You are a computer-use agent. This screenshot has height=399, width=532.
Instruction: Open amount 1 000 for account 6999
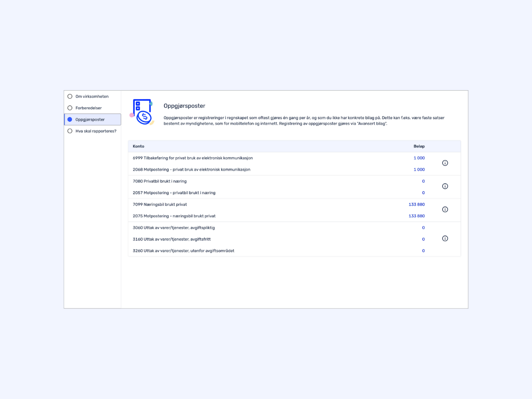click(419, 158)
